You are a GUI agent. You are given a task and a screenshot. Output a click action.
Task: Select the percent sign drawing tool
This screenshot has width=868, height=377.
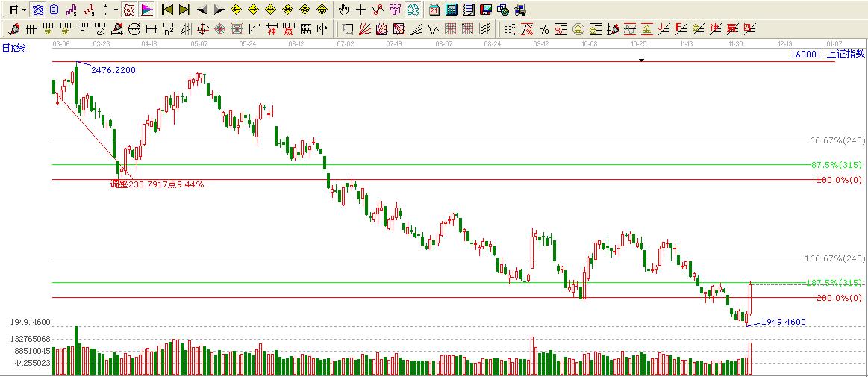point(543,29)
